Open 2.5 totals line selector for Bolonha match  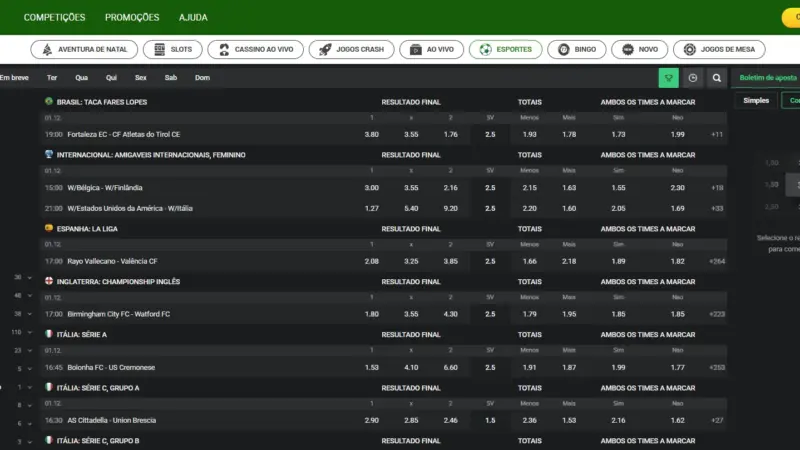tap(490, 367)
